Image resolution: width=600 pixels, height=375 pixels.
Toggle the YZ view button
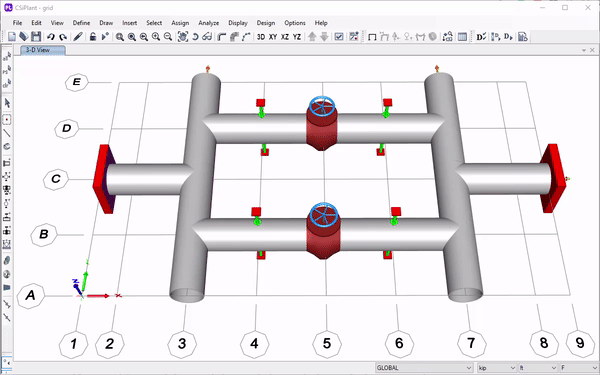click(297, 37)
